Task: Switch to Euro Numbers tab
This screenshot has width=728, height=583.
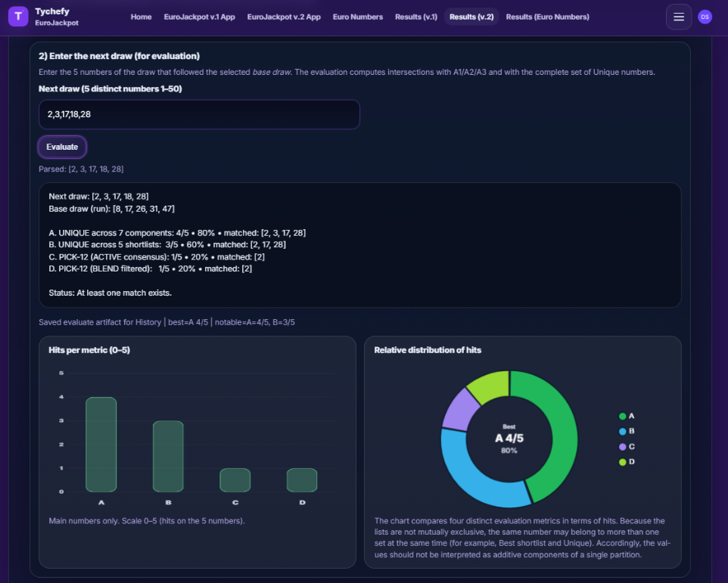Action: pyautogui.click(x=358, y=17)
